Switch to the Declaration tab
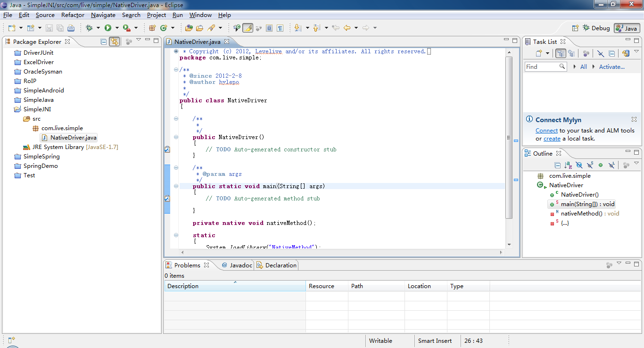Screen dimensions: 644x348 tap(277, 265)
